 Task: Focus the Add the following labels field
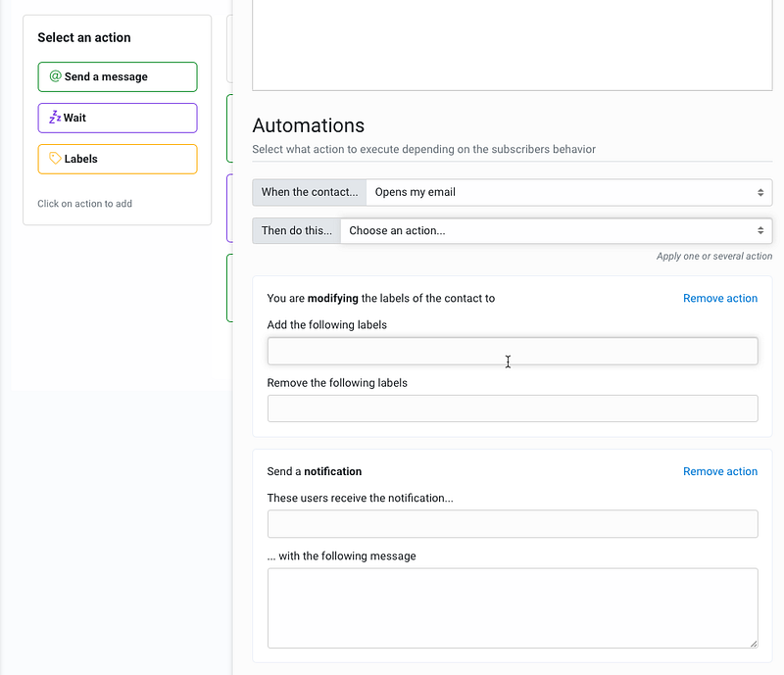coord(513,352)
